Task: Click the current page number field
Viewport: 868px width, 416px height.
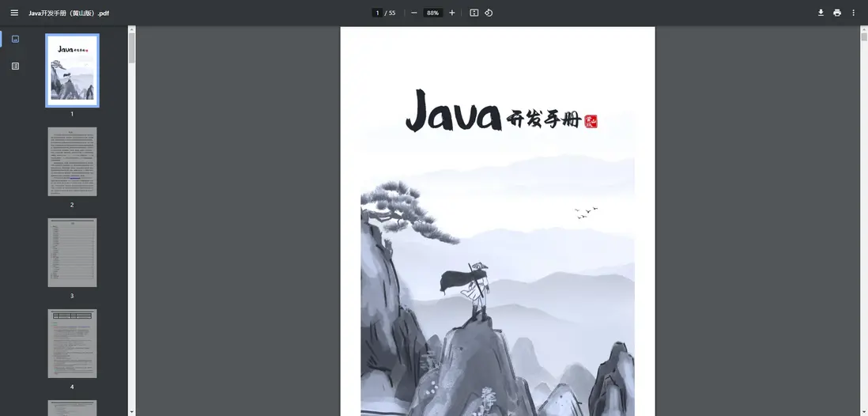Action: click(378, 13)
